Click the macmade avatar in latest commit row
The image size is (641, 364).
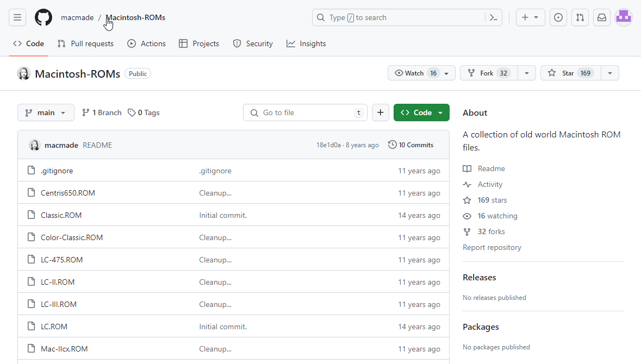[x=35, y=145]
